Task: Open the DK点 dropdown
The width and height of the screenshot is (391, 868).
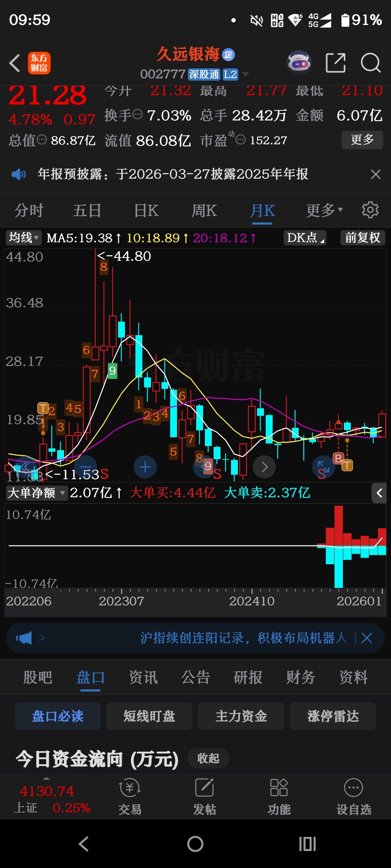Action: (x=305, y=238)
